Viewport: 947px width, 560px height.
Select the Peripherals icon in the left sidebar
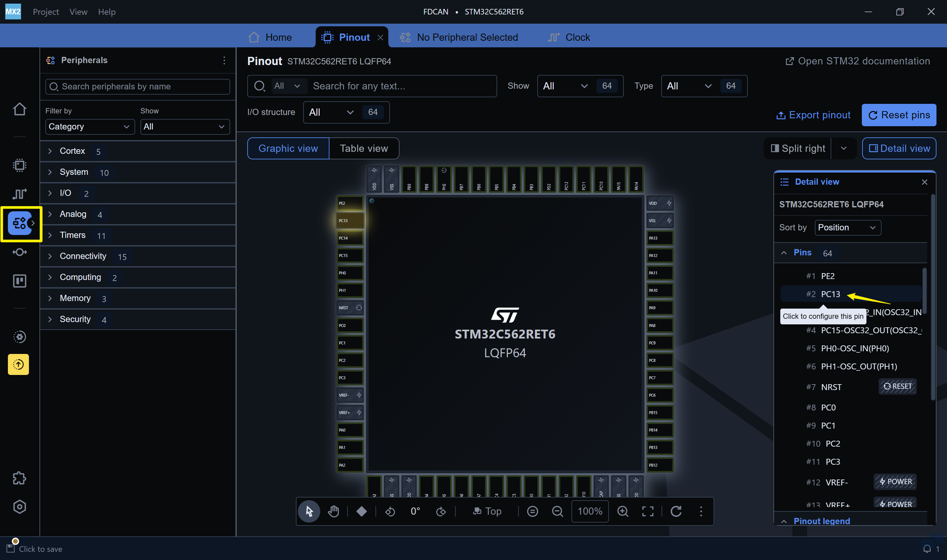coord(20,223)
